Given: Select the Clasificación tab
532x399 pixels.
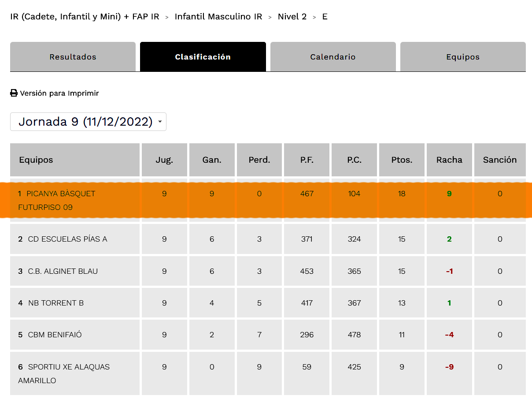Looking at the screenshot, I should coord(203,57).
